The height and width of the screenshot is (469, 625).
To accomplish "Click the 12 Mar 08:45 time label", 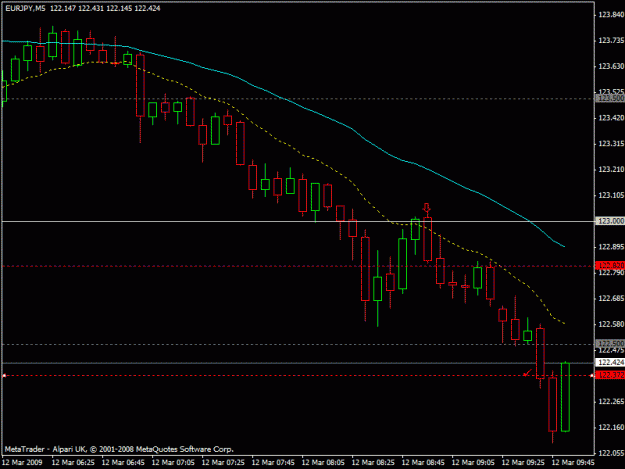I will [x=423, y=463].
